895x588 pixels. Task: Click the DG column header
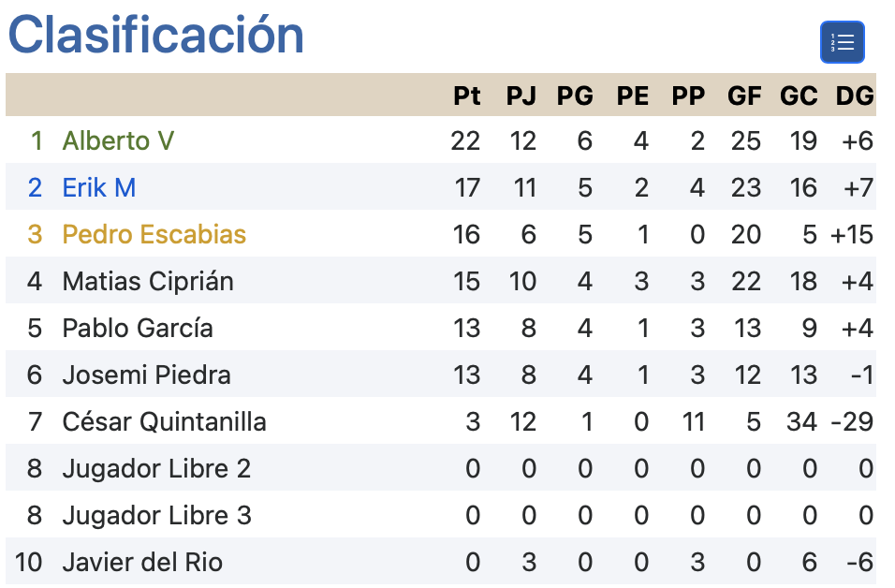click(855, 96)
